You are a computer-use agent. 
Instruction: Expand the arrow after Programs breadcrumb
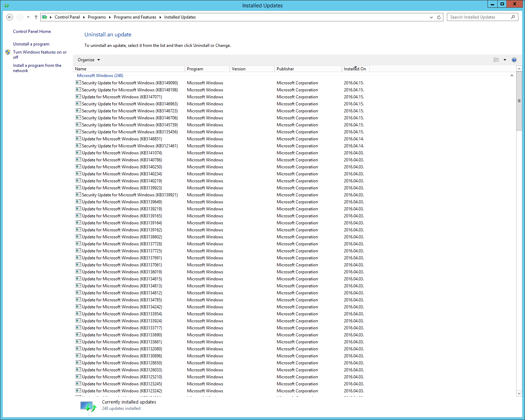110,17
